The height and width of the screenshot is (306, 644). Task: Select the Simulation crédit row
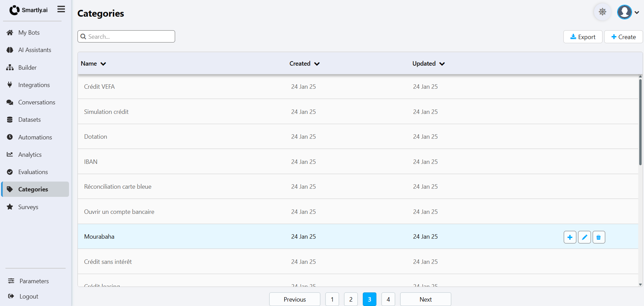(x=358, y=112)
